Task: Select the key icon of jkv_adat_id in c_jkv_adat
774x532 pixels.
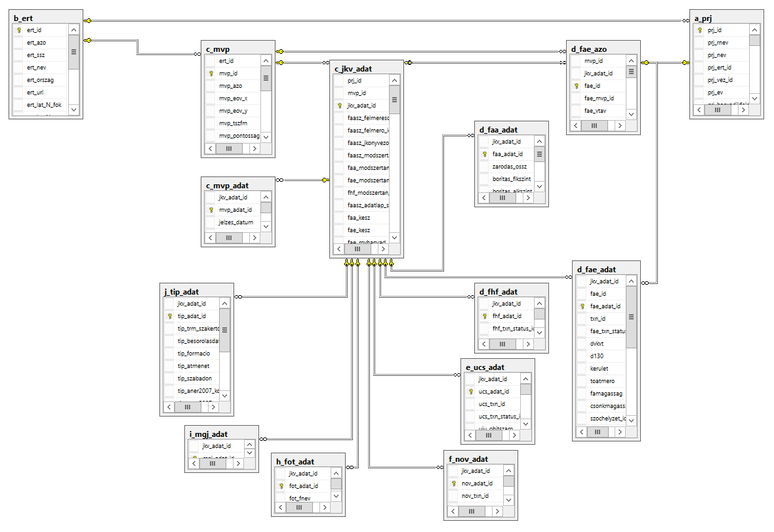Action: point(340,106)
